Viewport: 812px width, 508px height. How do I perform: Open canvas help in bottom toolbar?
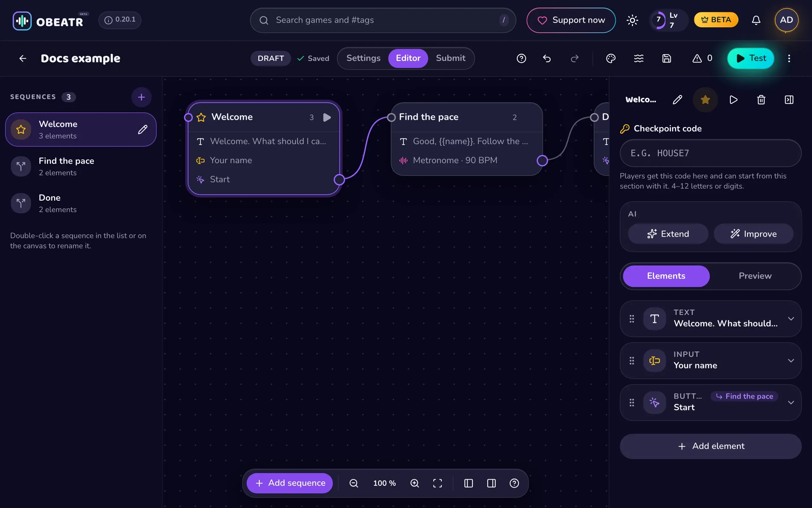pos(514,483)
